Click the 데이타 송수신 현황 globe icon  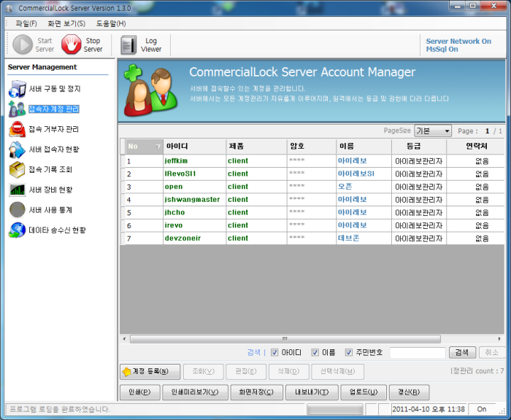(18, 230)
